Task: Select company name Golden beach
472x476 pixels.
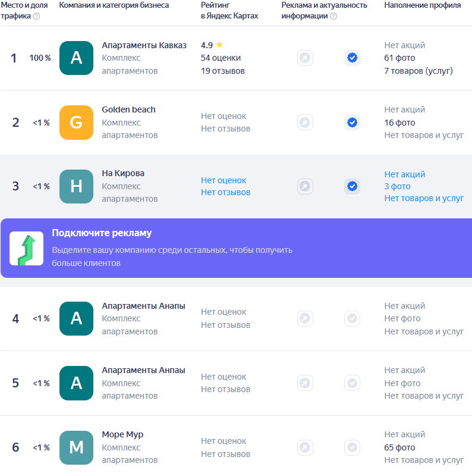Action: coord(128,109)
